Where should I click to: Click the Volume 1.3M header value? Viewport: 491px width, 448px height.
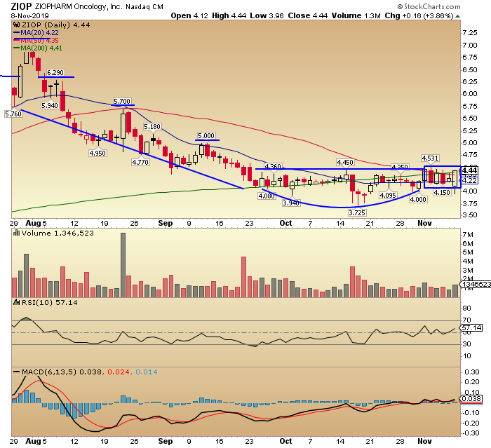point(356,15)
